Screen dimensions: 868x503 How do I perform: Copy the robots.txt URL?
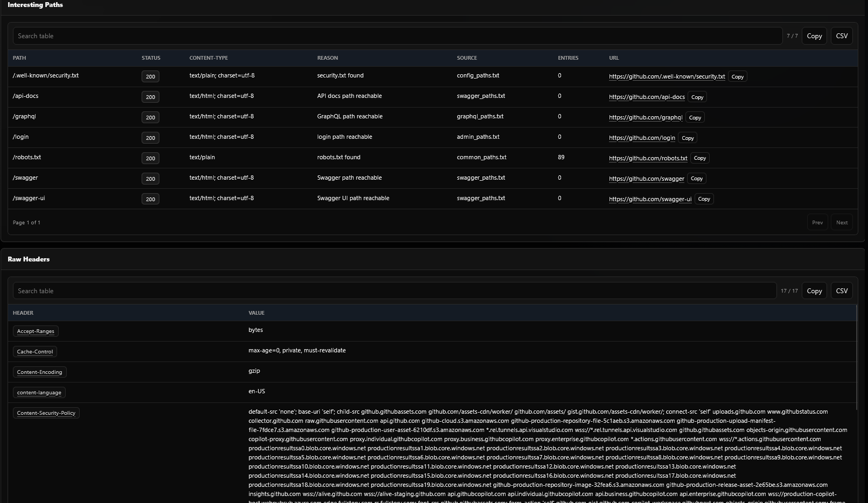pos(700,159)
